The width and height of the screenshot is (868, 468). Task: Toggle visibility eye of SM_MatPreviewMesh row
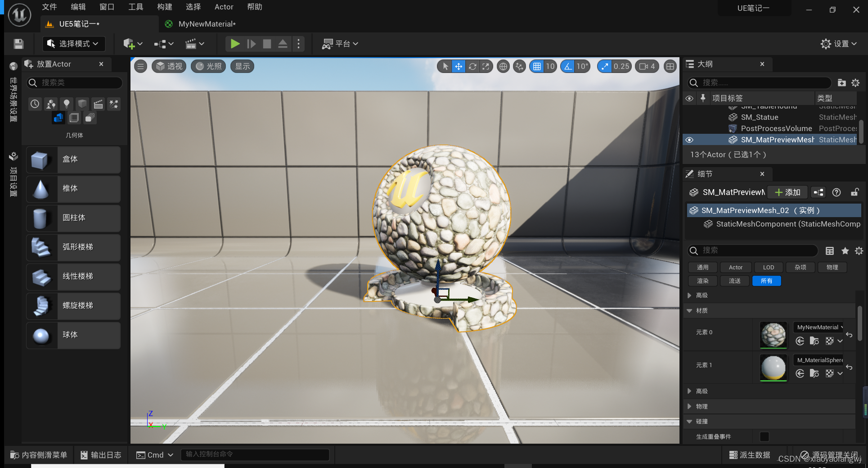pos(689,140)
